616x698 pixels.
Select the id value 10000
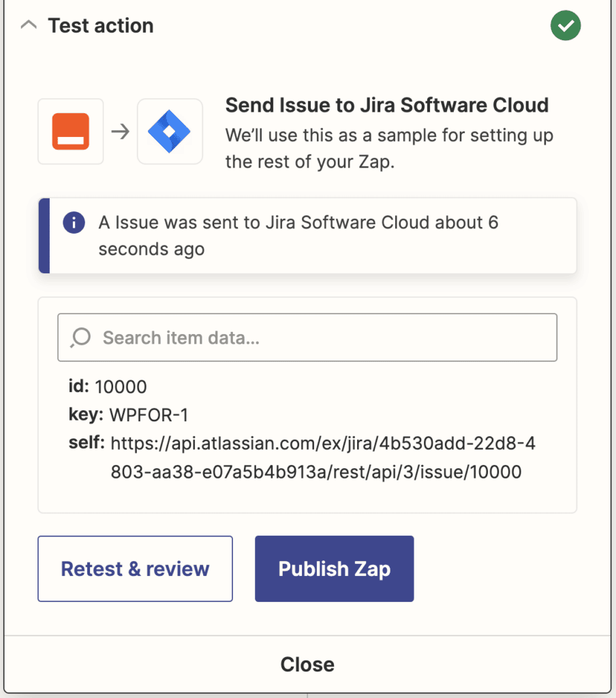pos(127,386)
